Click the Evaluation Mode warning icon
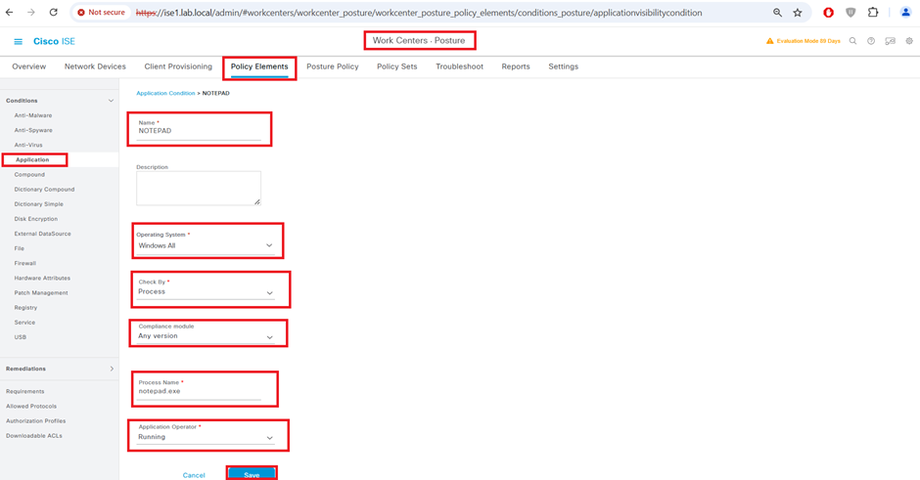 point(770,41)
